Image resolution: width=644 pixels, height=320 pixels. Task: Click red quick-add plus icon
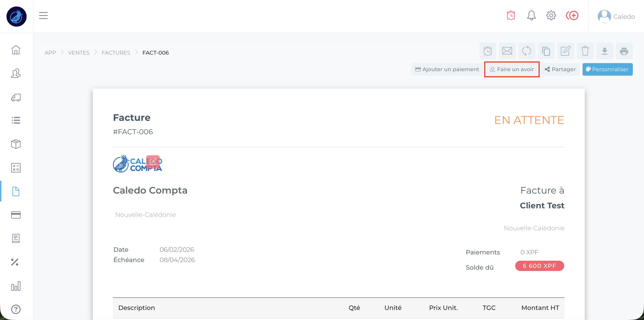click(572, 15)
